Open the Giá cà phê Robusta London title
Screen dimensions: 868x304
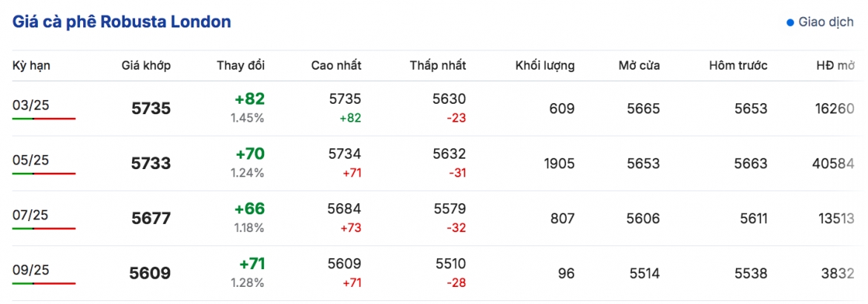coord(122,22)
